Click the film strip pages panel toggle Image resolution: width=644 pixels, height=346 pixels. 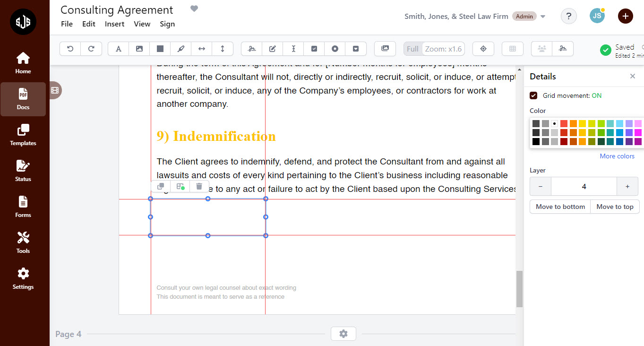point(55,90)
